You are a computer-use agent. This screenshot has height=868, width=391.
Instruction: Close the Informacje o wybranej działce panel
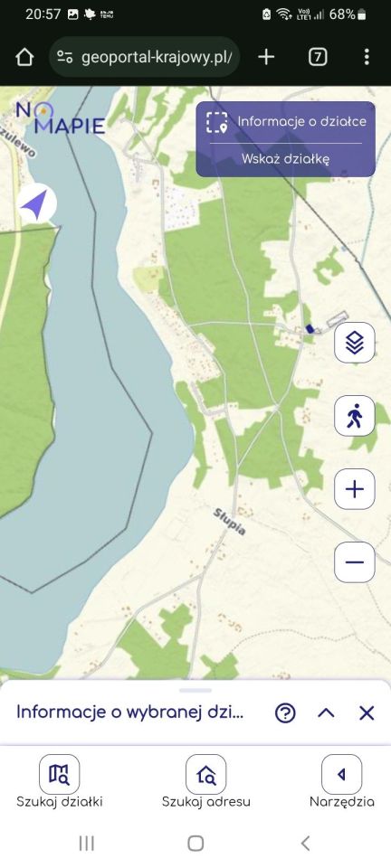point(367,713)
